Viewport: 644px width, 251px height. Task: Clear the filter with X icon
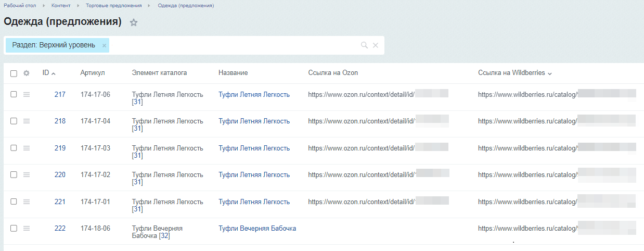coord(376,45)
